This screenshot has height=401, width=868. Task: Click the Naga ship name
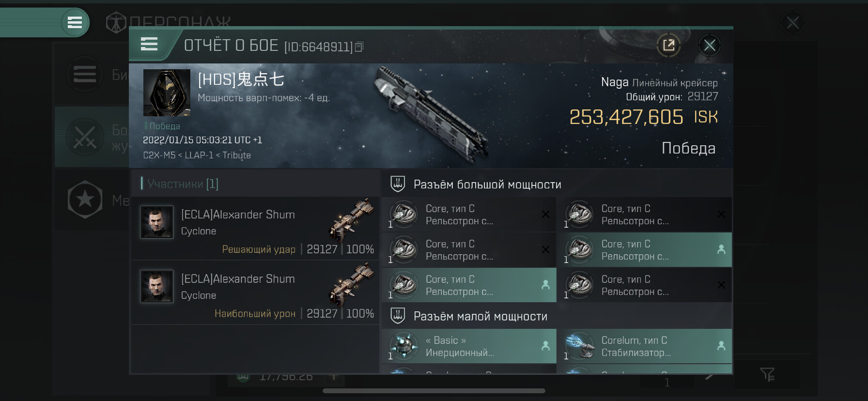pyautogui.click(x=614, y=82)
